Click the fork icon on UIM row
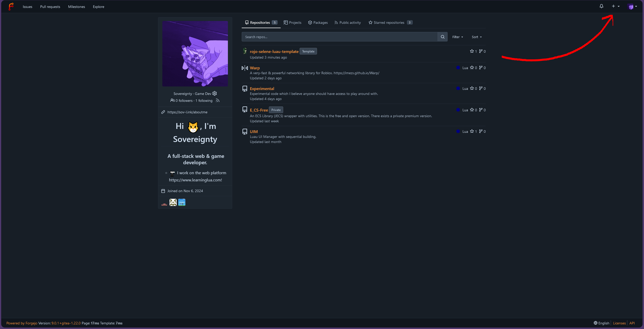This screenshot has width=644, height=329. (481, 131)
